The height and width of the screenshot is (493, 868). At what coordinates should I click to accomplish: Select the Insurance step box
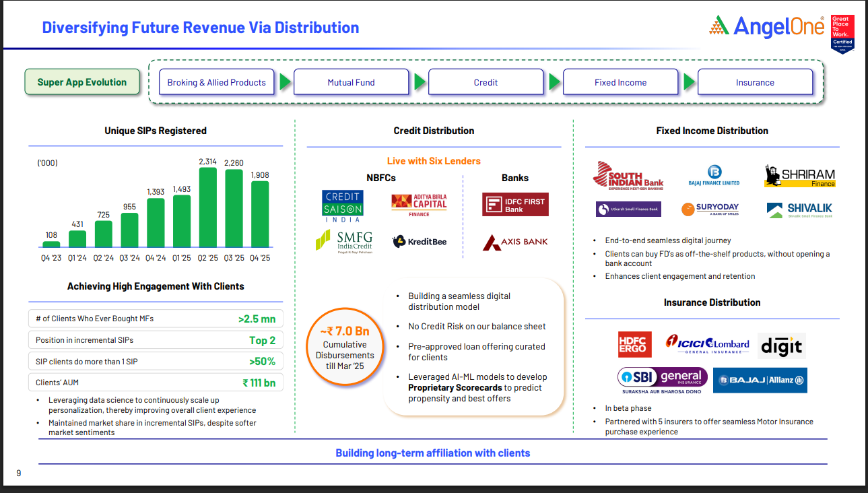tap(755, 82)
